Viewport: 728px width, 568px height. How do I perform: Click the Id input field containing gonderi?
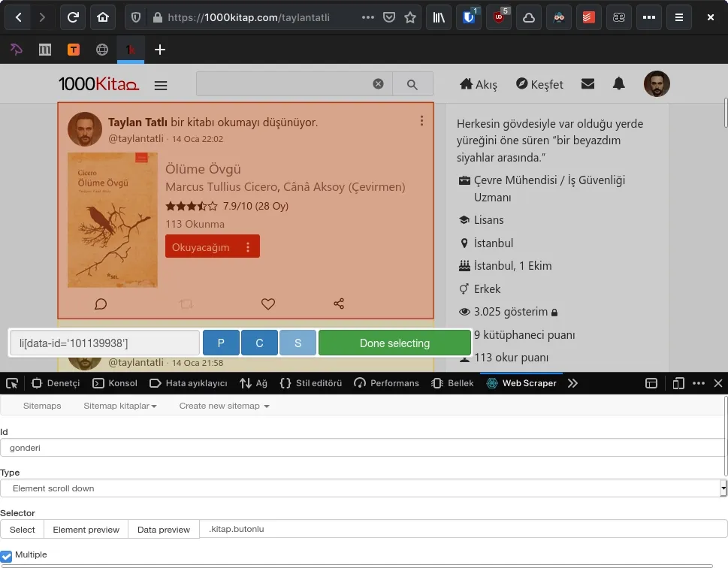pyautogui.click(x=364, y=448)
